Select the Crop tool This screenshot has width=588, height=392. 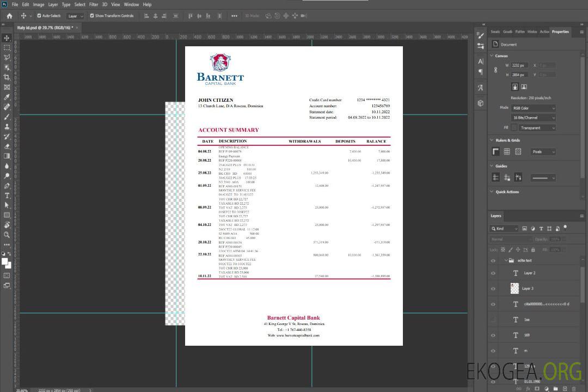click(7, 77)
